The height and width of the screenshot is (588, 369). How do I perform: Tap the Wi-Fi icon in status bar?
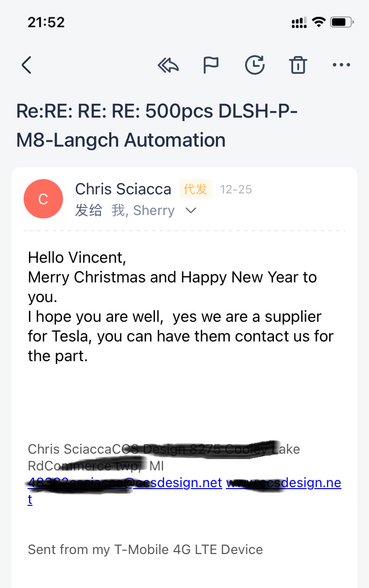tap(319, 22)
